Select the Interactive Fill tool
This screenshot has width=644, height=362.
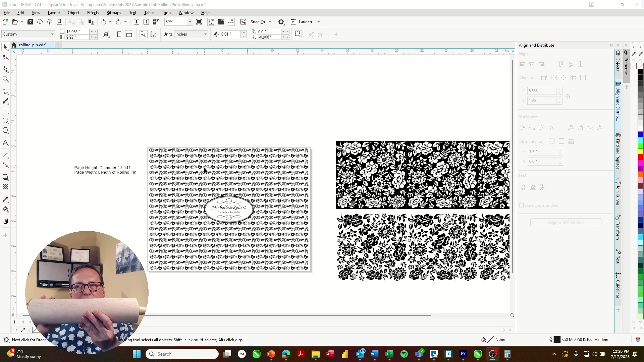[5, 209]
